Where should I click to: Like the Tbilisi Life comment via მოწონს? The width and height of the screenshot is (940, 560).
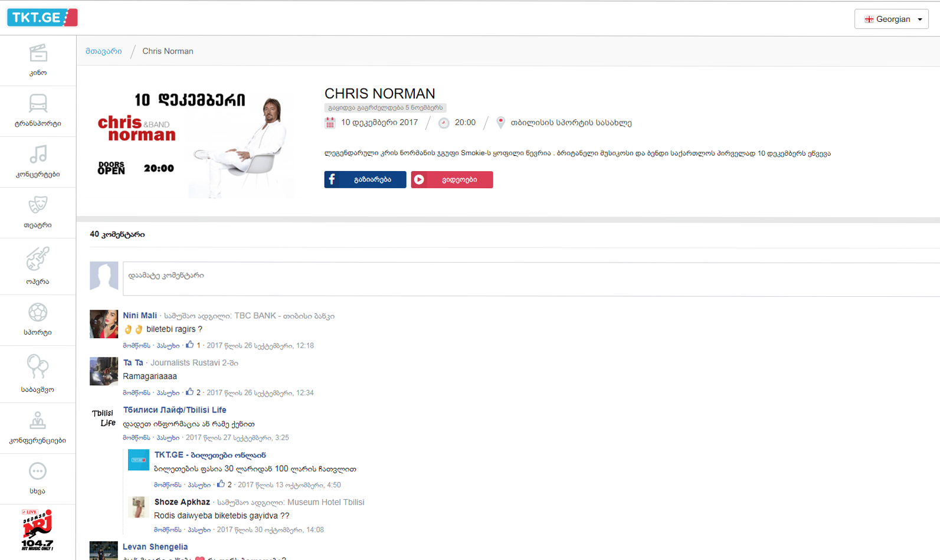point(136,438)
